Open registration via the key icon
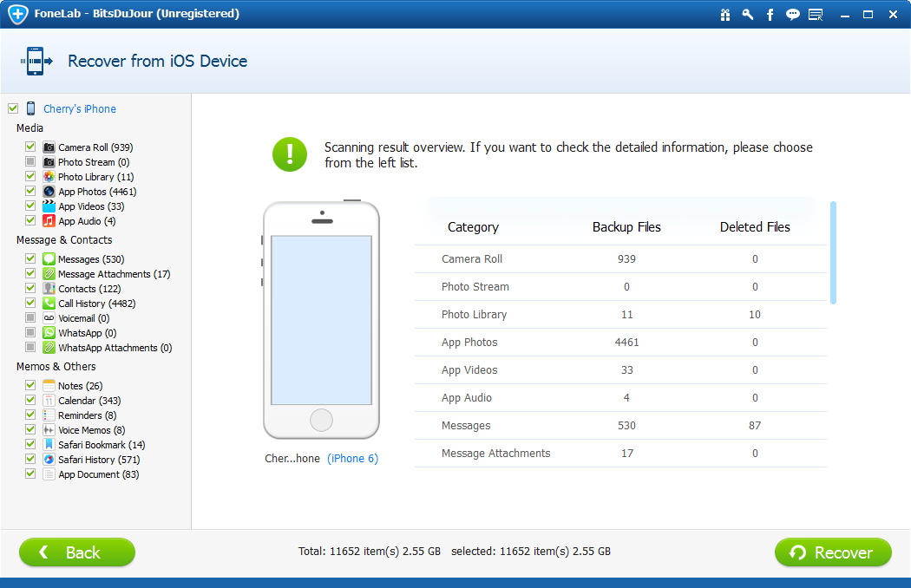The image size is (911, 588). pos(747,15)
